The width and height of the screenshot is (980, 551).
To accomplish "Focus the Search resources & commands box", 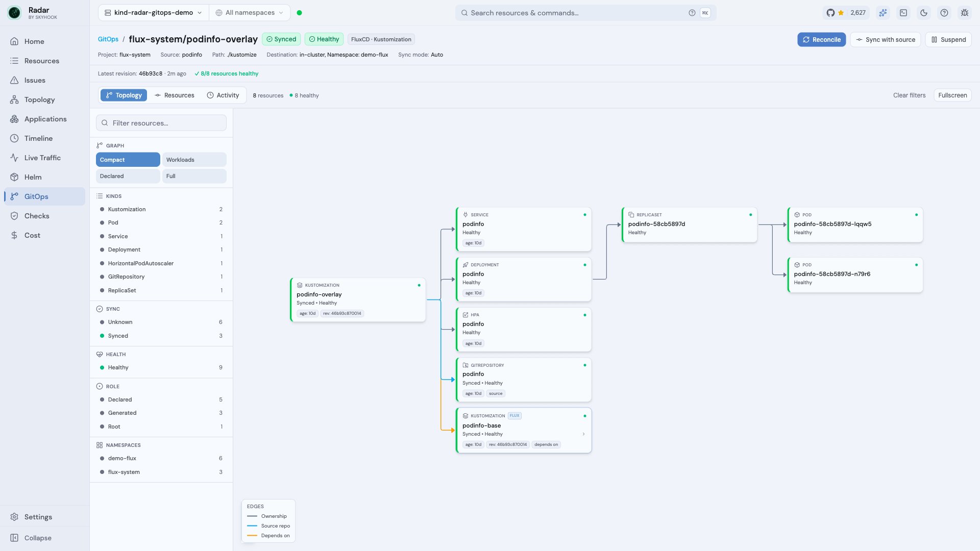I will (x=585, y=13).
